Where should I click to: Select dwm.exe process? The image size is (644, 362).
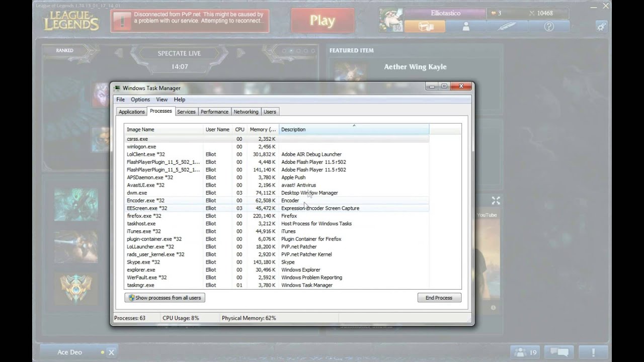tap(277, 193)
